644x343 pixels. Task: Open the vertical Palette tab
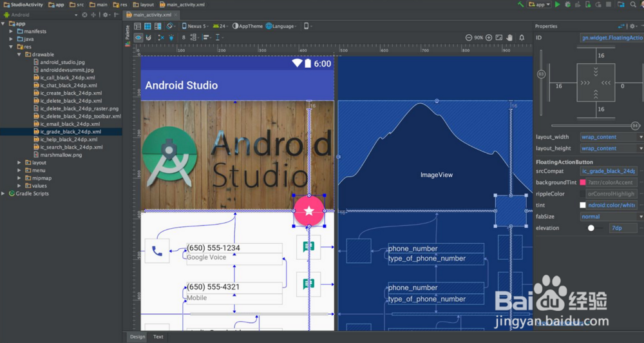128,35
